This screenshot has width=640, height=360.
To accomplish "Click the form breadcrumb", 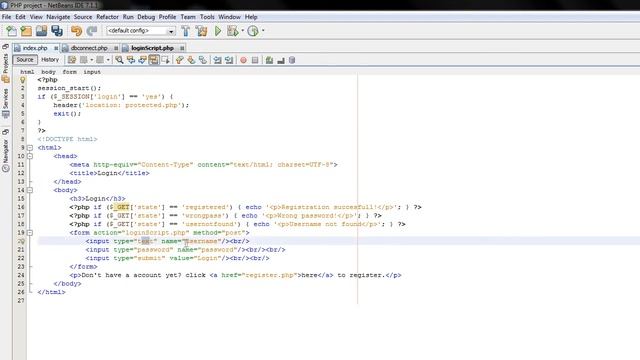I will [69, 72].
